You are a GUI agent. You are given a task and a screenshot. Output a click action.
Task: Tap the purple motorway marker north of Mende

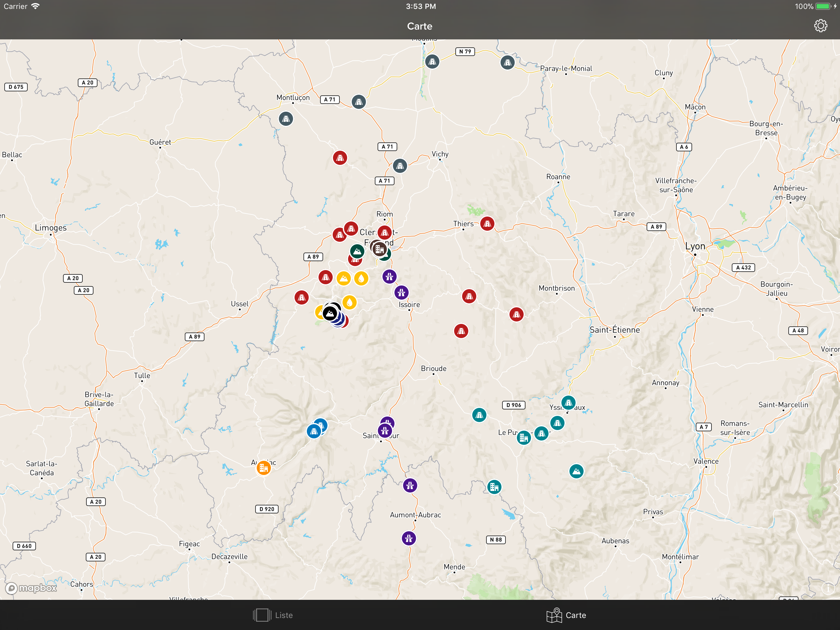click(x=409, y=538)
